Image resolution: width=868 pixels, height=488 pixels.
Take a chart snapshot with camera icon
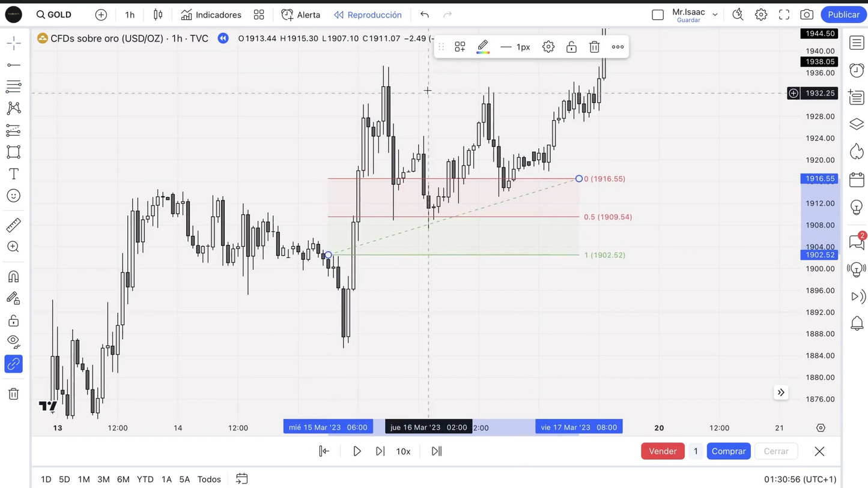[x=806, y=14]
